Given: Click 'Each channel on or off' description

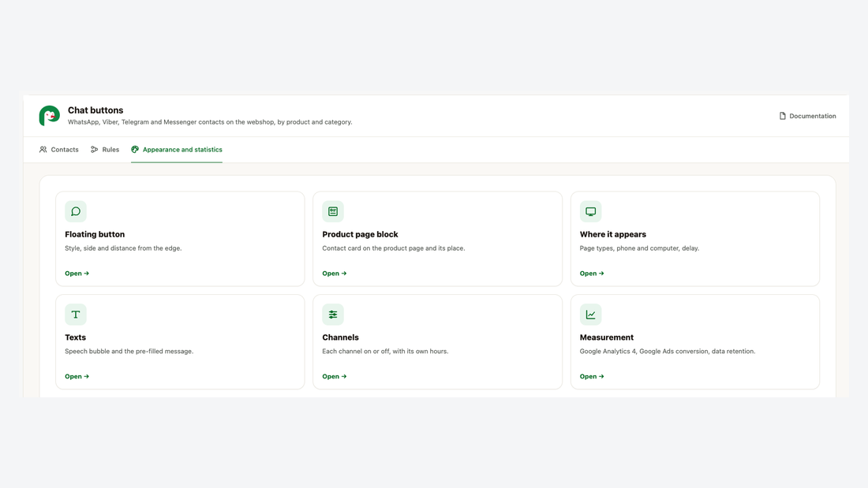Looking at the screenshot, I should pos(385,351).
